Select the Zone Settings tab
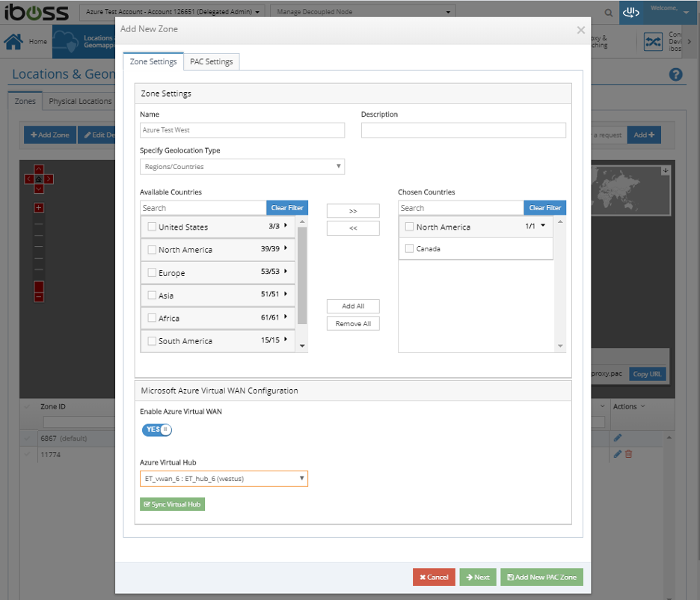The image size is (700, 600). pos(153,61)
